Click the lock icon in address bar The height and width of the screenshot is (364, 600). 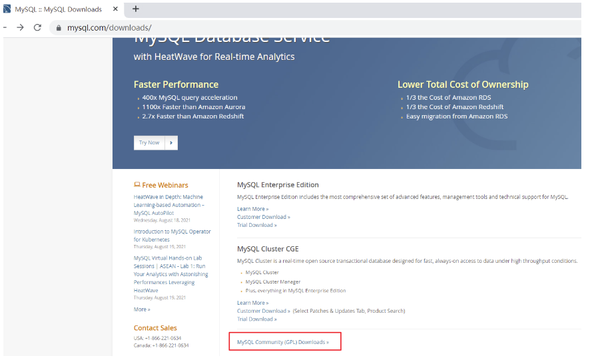(59, 28)
